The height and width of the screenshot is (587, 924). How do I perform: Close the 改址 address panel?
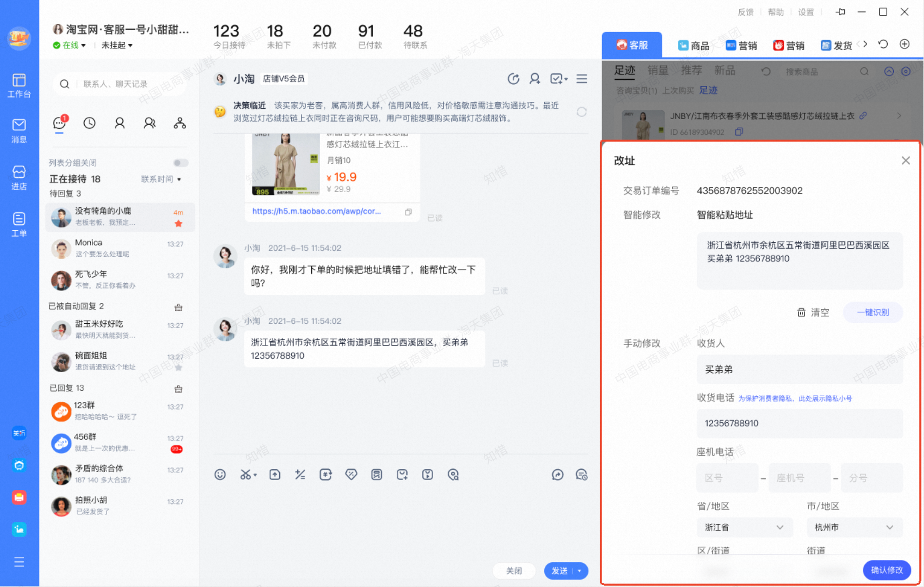905,160
